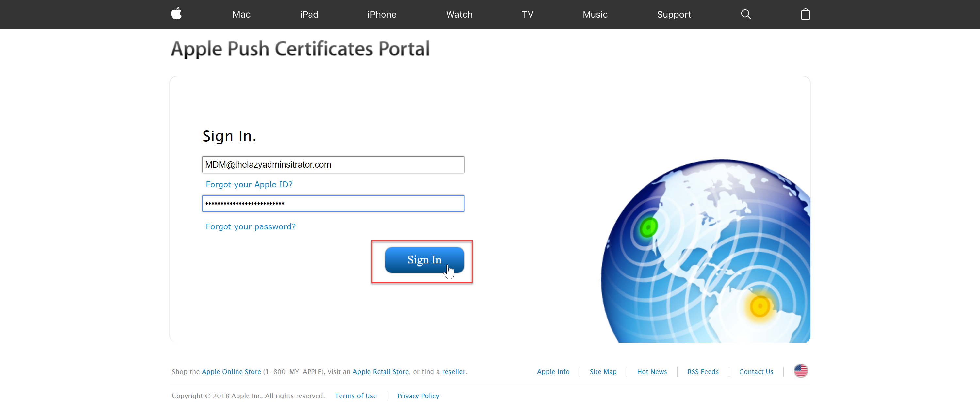
Task: Open RSS Feeds footer link
Action: [703, 372]
